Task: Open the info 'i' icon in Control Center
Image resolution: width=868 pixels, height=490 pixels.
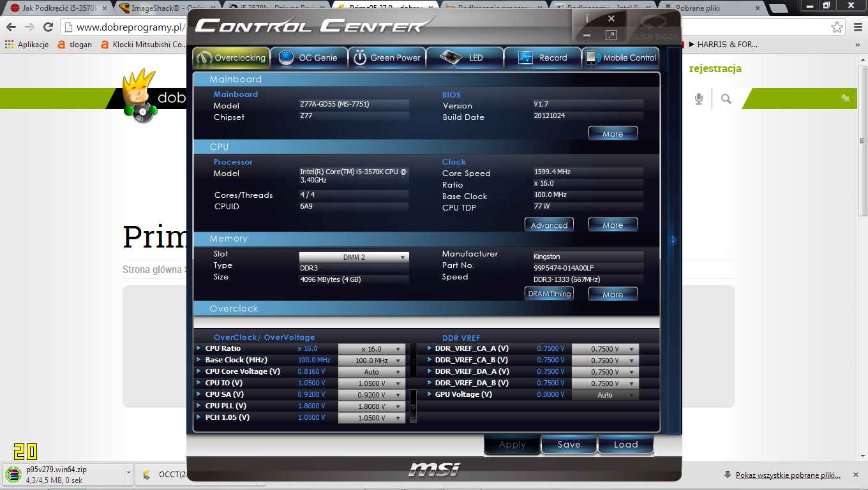Action: coord(587,19)
